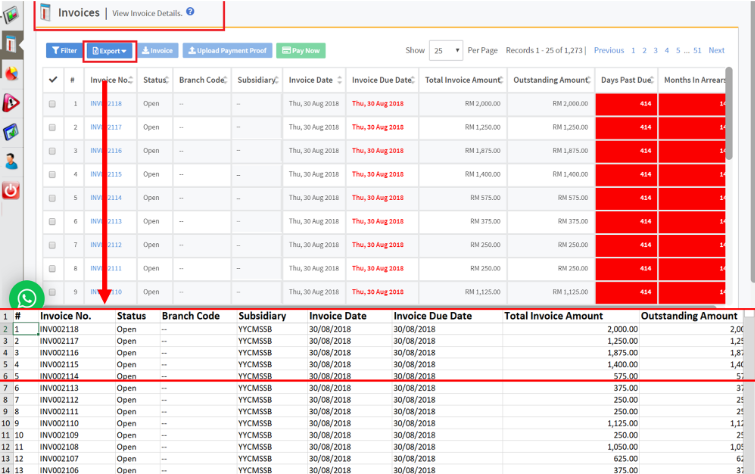This screenshot has height=474, width=755.
Task: Select spreadsheet cell INV002106
Action: coord(77,470)
